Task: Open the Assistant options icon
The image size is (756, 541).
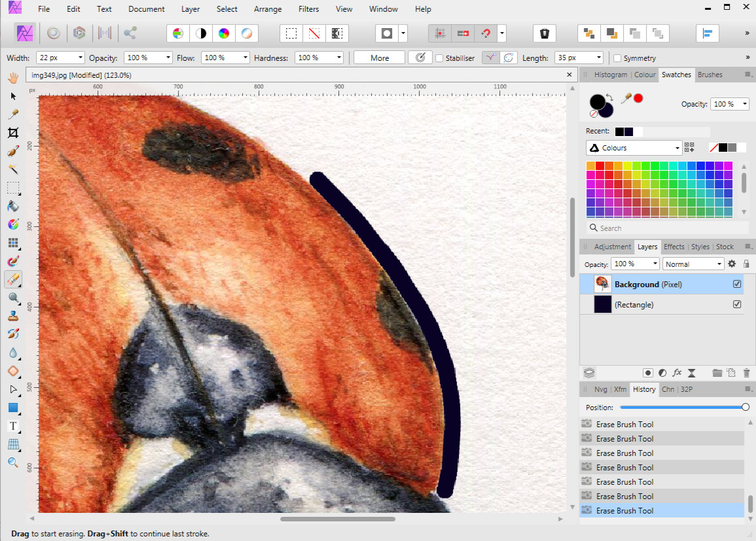Action: pos(545,33)
